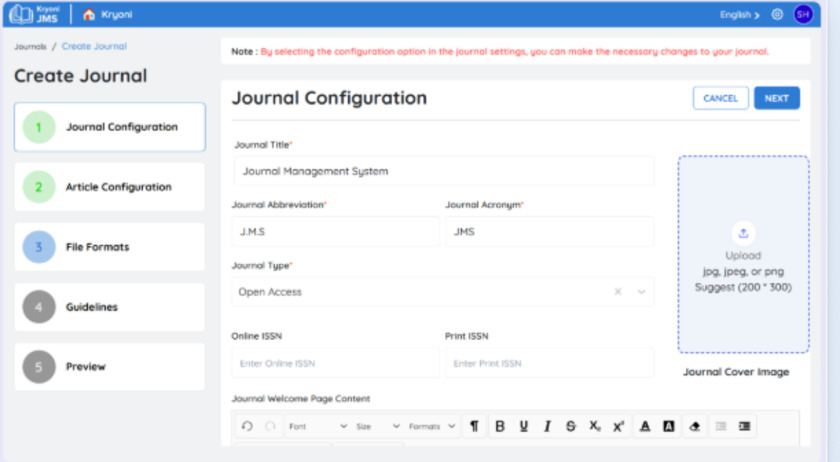Click the Online ISSN input field

[x=335, y=363]
